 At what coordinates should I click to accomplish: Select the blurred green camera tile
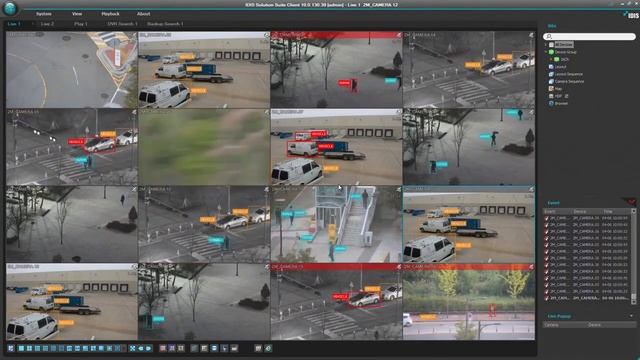coord(204,147)
